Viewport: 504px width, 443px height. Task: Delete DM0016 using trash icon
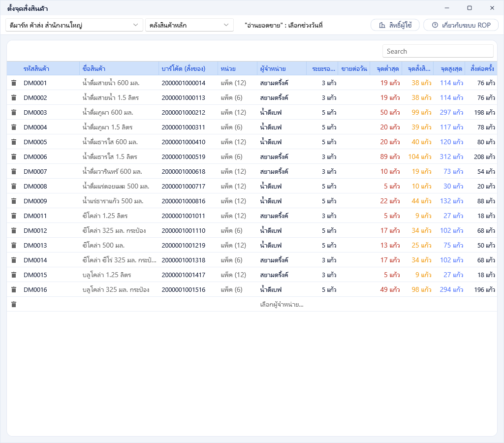[14, 290]
